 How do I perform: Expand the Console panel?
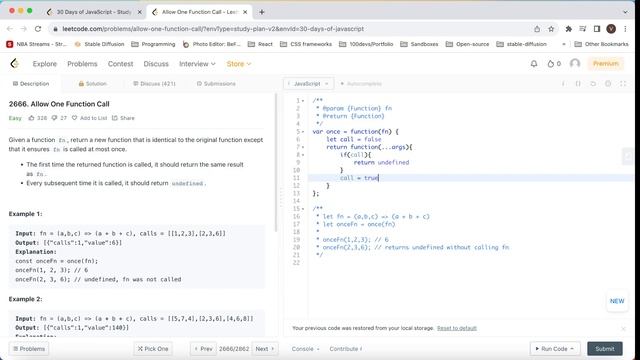(305, 349)
